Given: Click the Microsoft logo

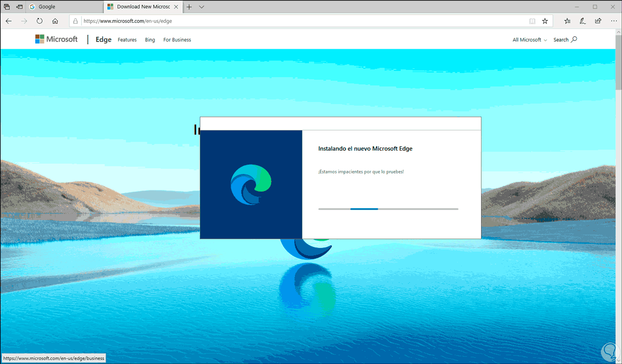Looking at the screenshot, I should click(x=56, y=39).
